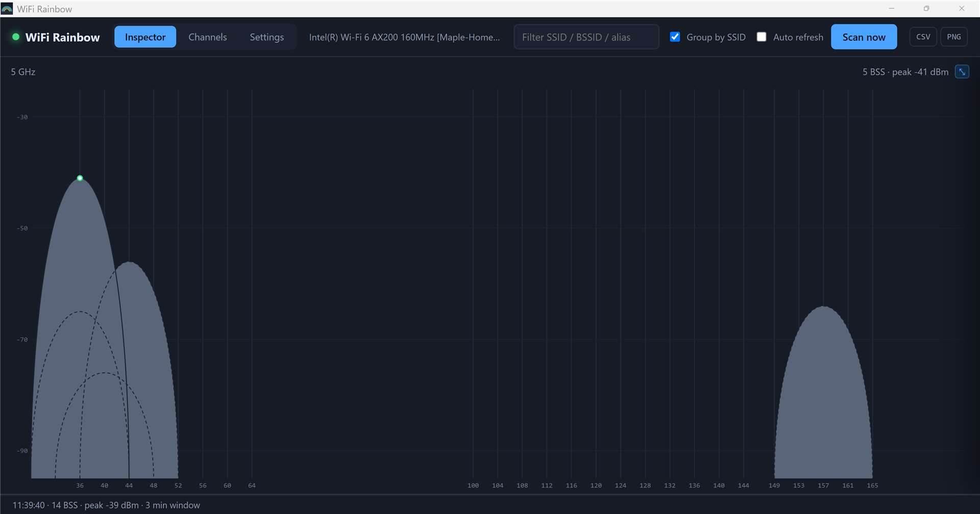Screen dimensions: 980x514
Task: Export the chart with the PNG button
Action: coord(953,37)
